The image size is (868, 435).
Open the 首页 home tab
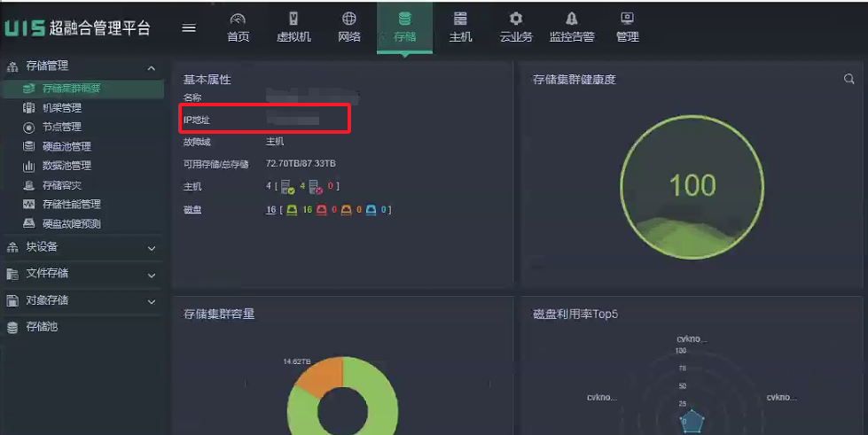(x=238, y=27)
